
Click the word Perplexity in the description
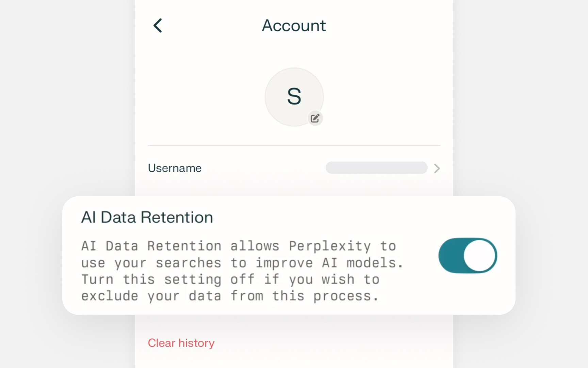(330, 246)
